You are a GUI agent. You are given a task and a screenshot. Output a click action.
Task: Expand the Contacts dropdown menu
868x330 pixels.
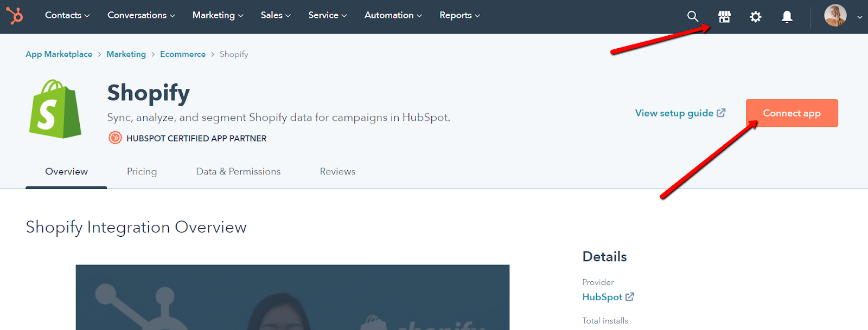67,15
